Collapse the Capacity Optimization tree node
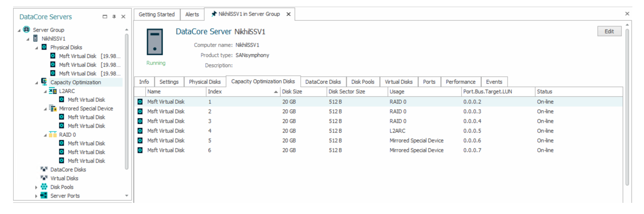The image size is (644, 214). click(x=37, y=82)
